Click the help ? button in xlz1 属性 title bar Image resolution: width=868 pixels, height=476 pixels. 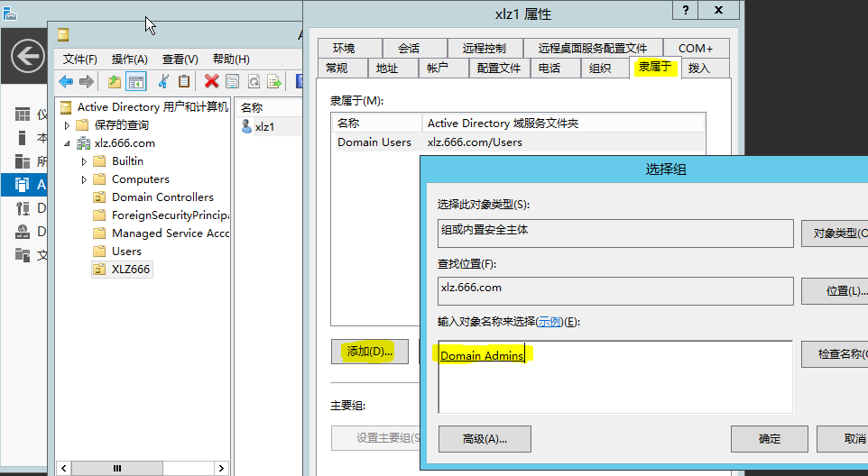(x=686, y=11)
